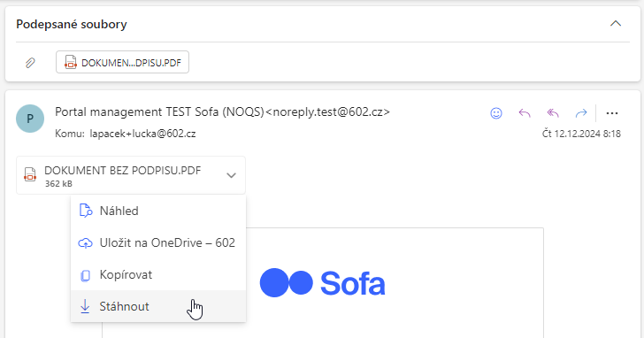Click the PDF icon beside DOKUMENT BEZ PODPISU.PDF
The height and width of the screenshot is (338, 644).
pos(30,174)
